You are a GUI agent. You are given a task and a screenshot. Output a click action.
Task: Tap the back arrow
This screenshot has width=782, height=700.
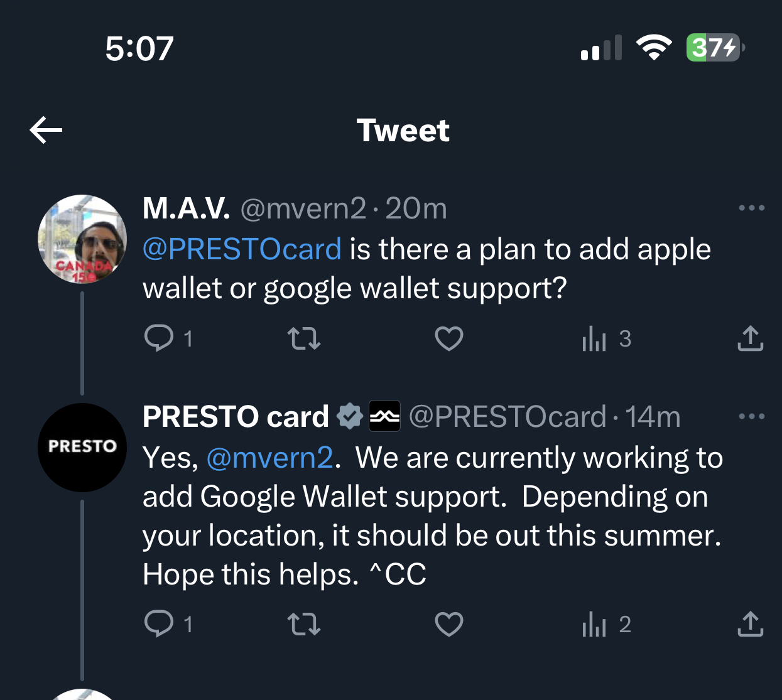[46, 130]
